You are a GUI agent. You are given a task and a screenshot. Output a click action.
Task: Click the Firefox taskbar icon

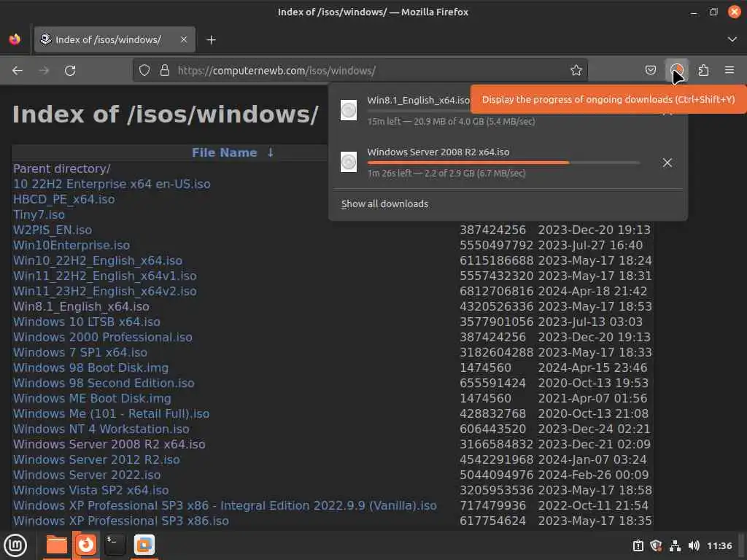(86, 545)
